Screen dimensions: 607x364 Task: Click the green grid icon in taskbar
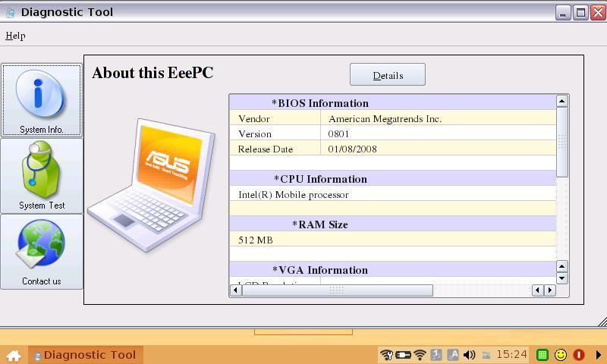point(543,355)
